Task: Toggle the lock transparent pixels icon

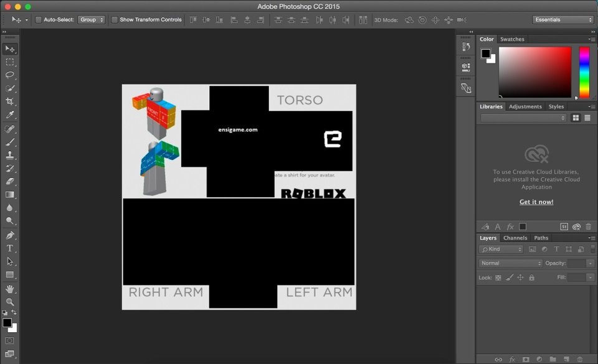Action: (x=498, y=278)
